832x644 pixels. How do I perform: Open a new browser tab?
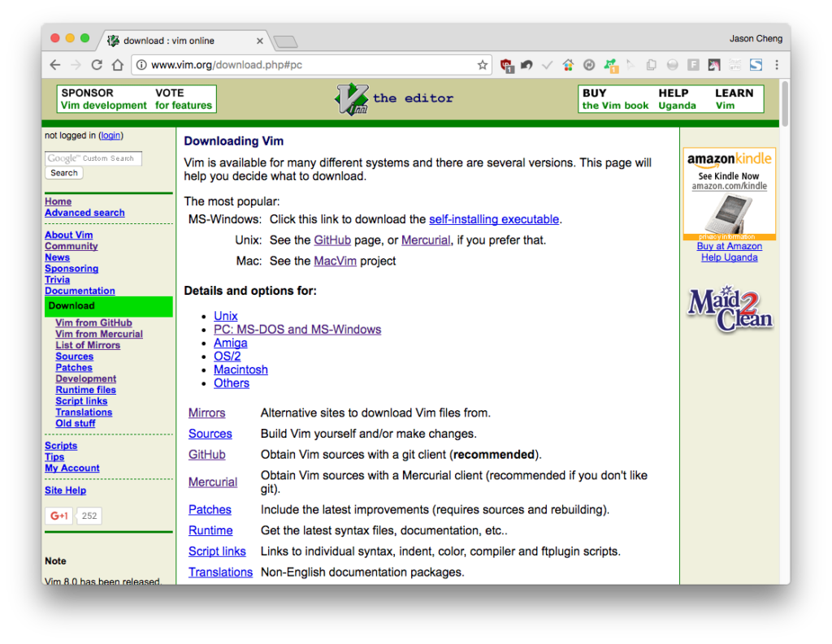[x=286, y=41]
